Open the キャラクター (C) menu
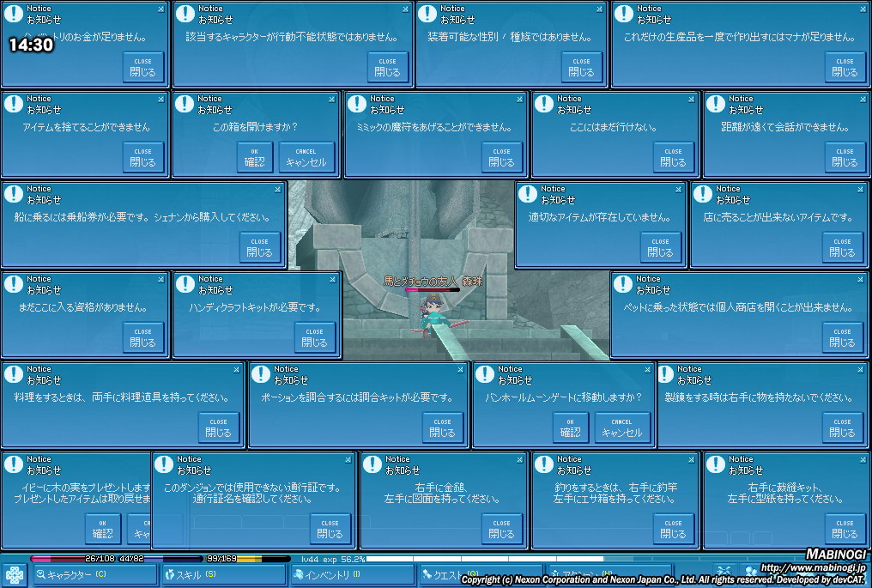This screenshot has height=588, width=872. pos(95,574)
